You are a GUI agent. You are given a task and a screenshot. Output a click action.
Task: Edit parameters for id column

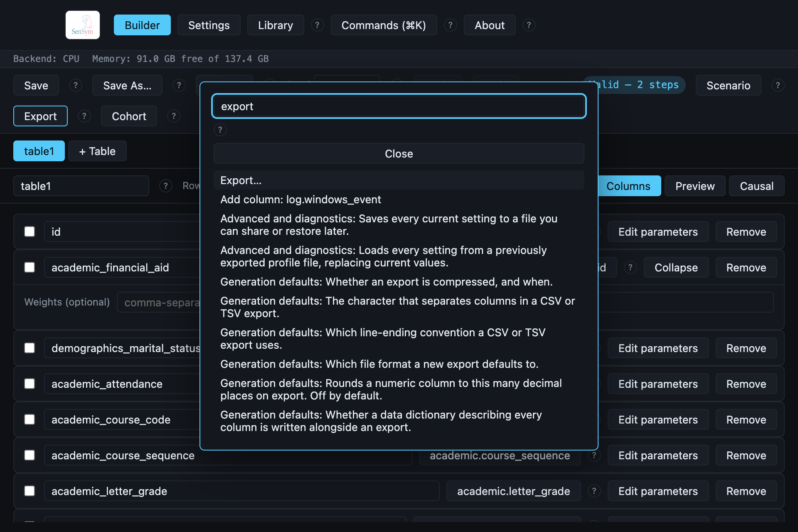[x=658, y=232]
